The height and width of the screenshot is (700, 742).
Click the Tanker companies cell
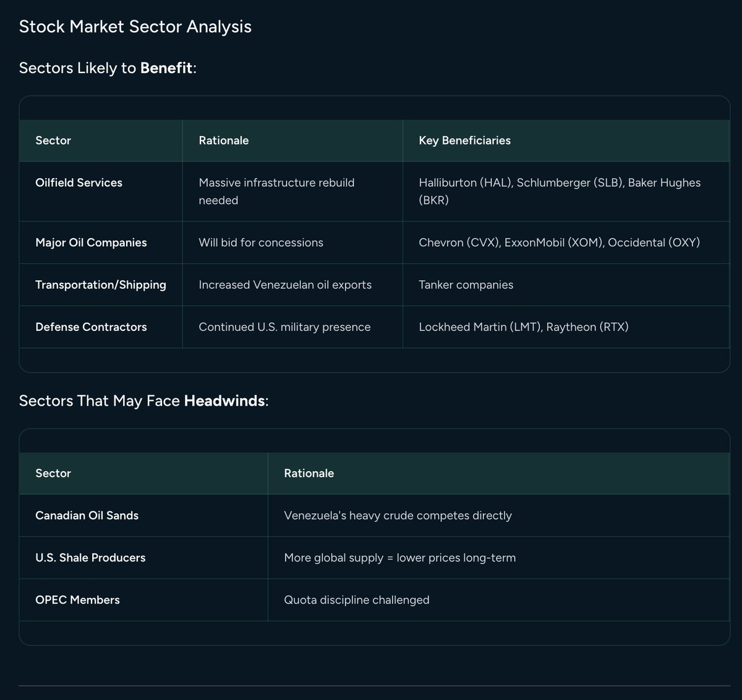466,284
